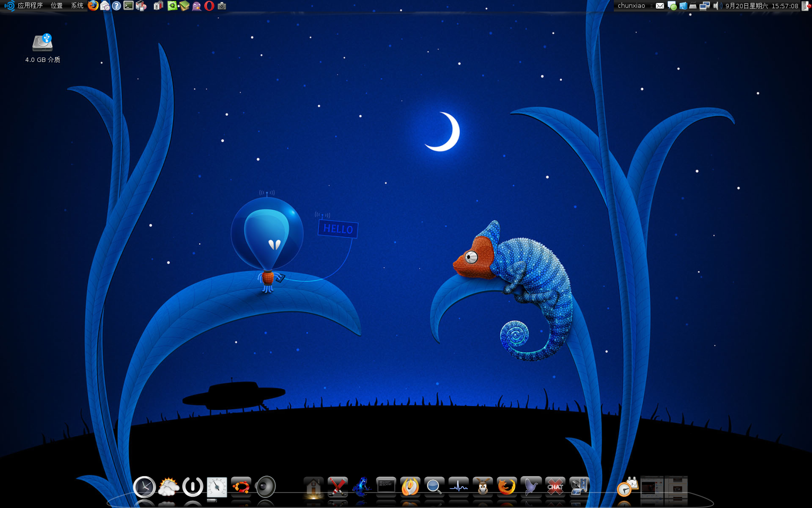Open the clock and calendar dock icon
The image size is (812, 508).
click(627, 487)
